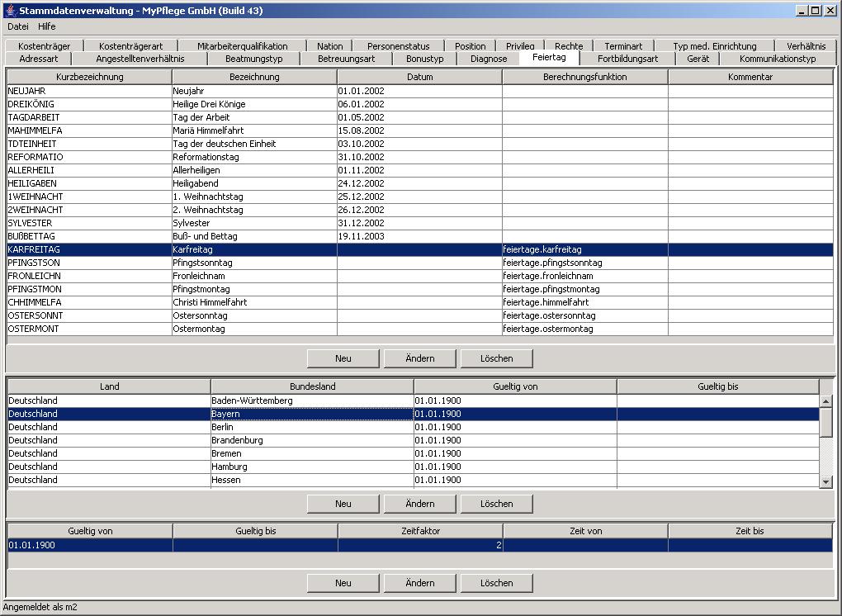Select the Hessen row
Viewport: 842px width, 616px height.
click(414, 480)
